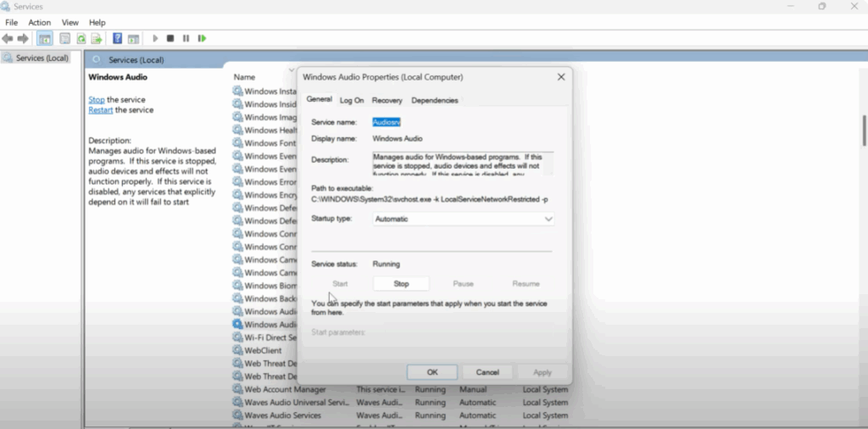
Task: Click the Pause Service toolbar icon
Action: pyautogui.click(x=186, y=38)
